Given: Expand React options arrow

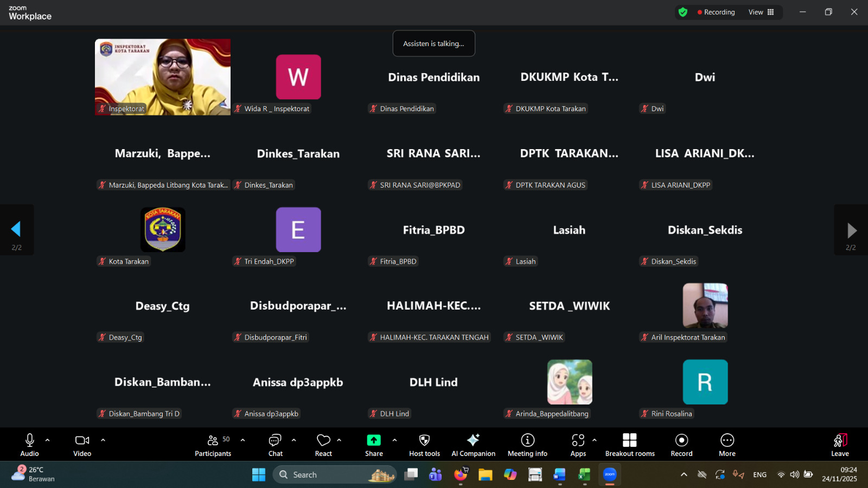Looking at the screenshot, I should point(339,440).
